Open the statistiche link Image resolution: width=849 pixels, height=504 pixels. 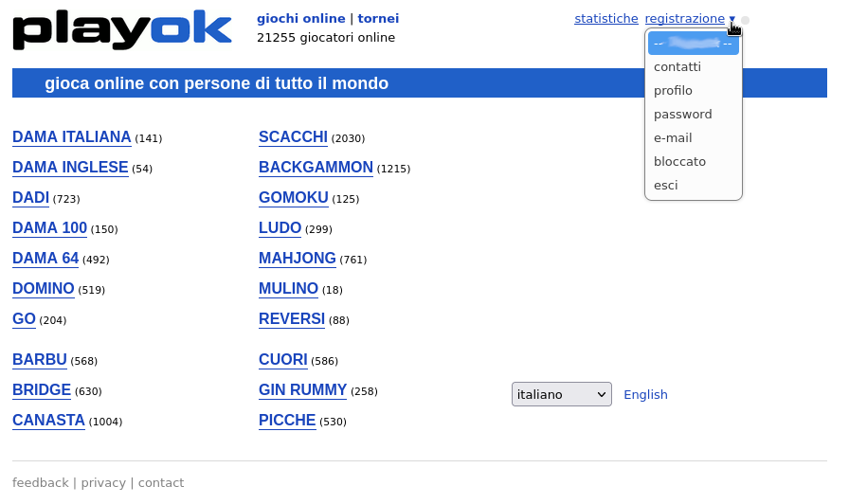click(x=605, y=19)
